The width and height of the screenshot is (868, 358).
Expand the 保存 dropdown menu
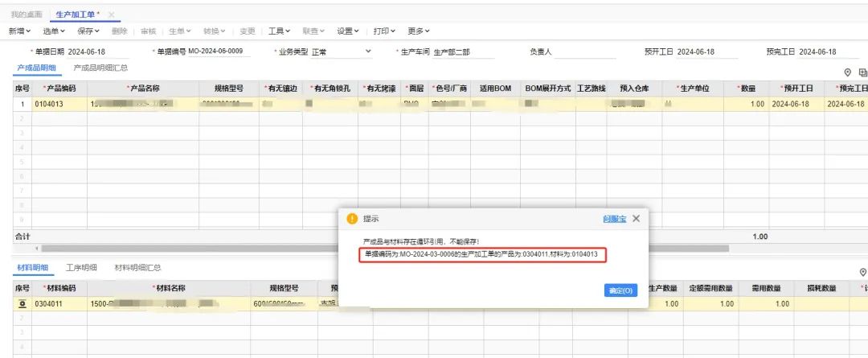[x=88, y=31]
